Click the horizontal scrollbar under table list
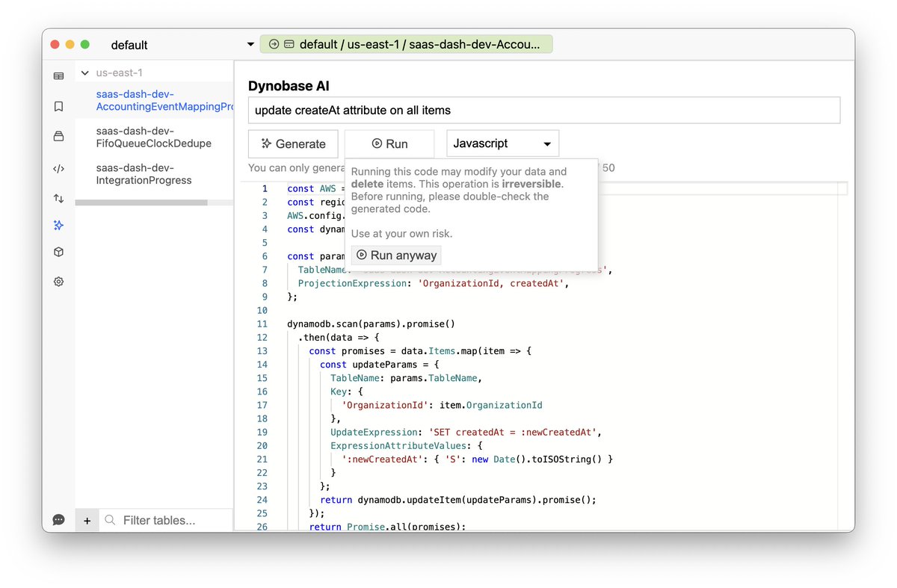 click(x=141, y=202)
